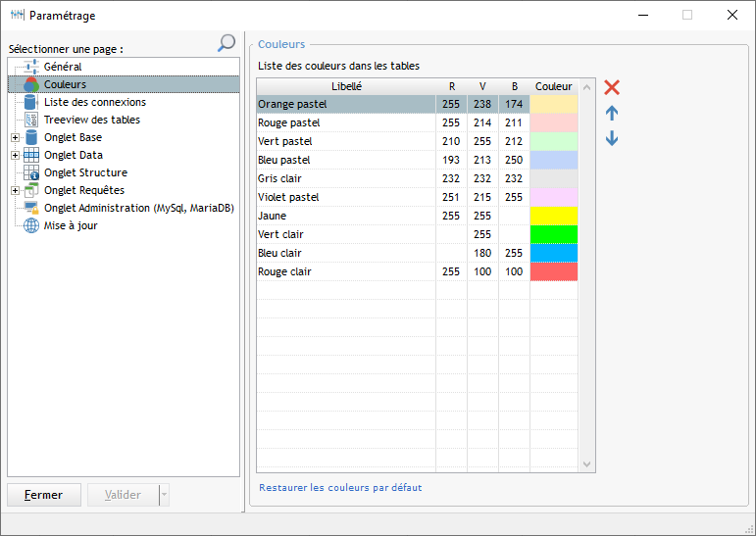Pick the Rouge pastel color swatch

coord(553,122)
